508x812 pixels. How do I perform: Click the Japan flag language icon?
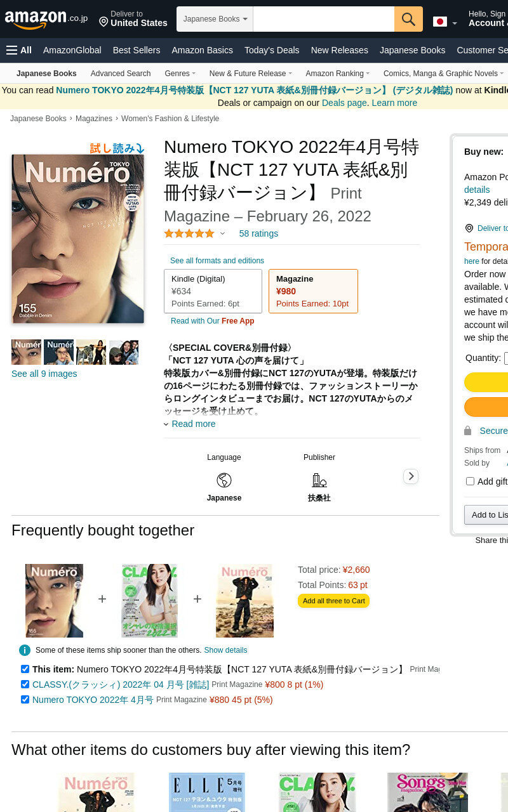(439, 22)
